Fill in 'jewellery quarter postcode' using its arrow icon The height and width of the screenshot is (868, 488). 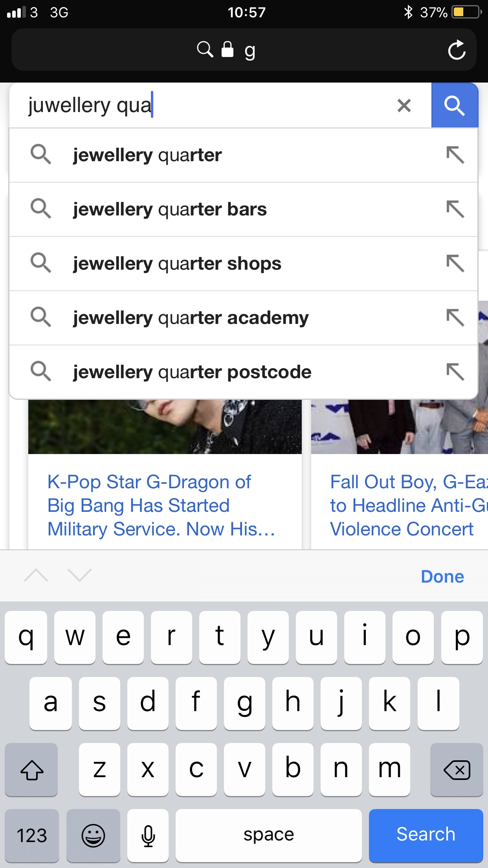tap(455, 372)
